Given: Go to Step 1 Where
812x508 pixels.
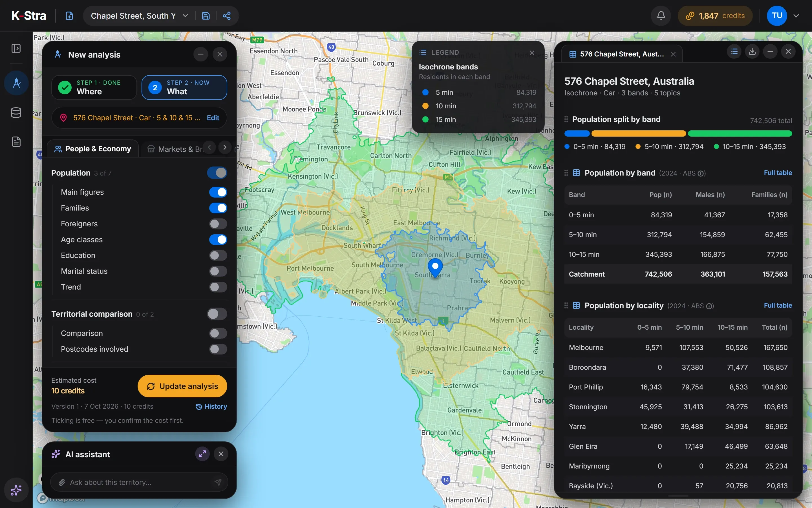Looking at the screenshot, I should coord(94,87).
